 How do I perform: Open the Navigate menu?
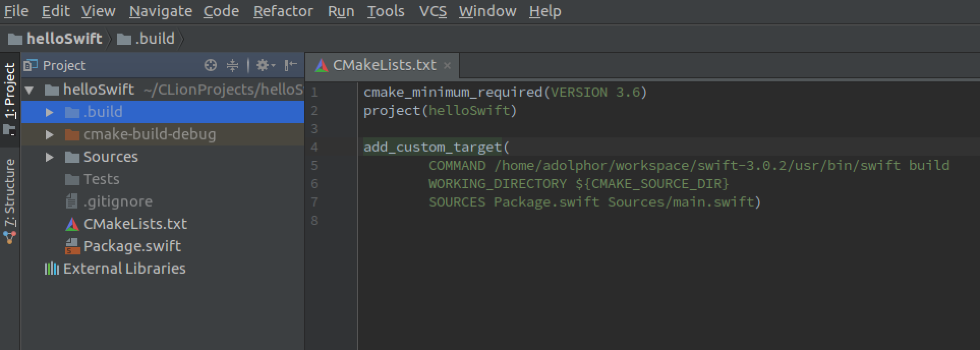(161, 11)
